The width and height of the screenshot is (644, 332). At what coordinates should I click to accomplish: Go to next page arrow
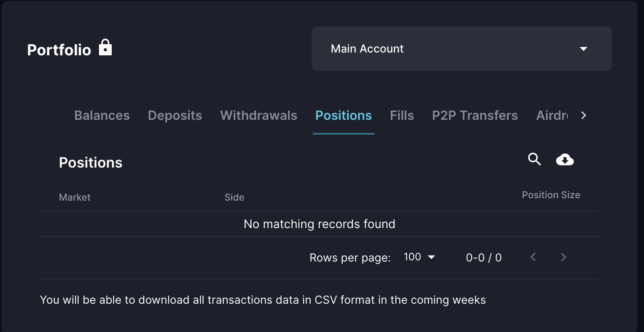pyautogui.click(x=563, y=257)
